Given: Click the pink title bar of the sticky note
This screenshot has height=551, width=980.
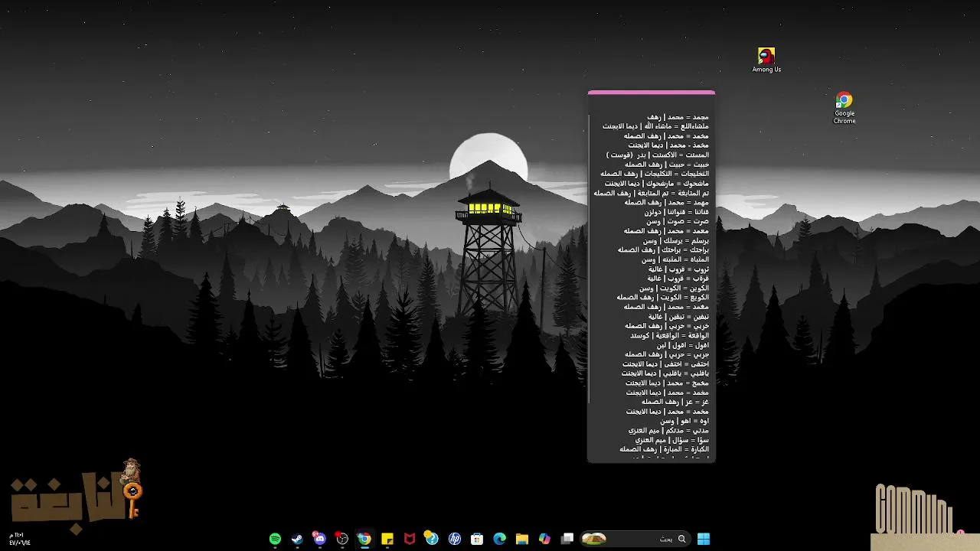Looking at the screenshot, I should [x=652, y=93].
